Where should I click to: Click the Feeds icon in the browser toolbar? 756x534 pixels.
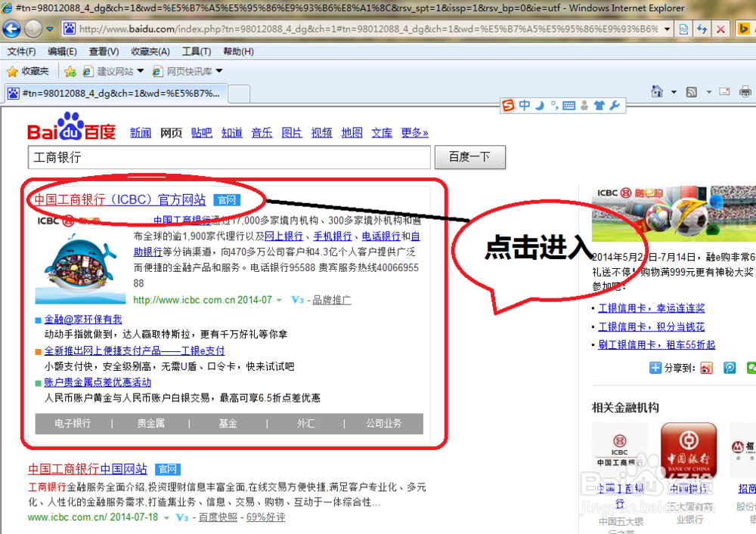(x=692, y=91)
